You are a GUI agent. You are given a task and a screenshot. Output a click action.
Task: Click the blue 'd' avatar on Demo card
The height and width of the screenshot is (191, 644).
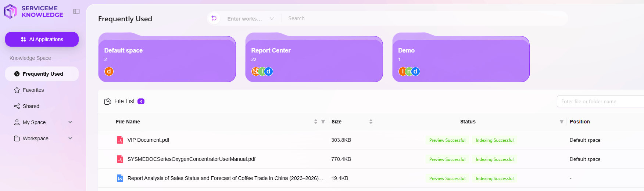point(415,71)
